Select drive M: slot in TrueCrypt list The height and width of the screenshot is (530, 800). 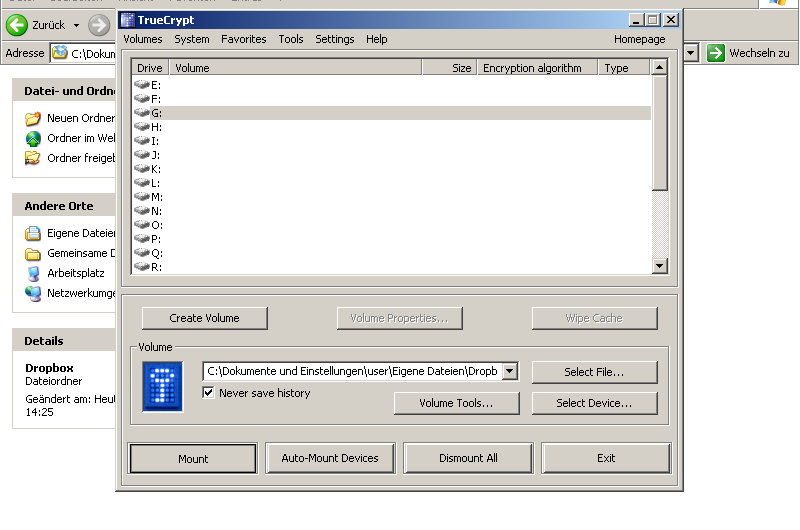tap(392, 197)
